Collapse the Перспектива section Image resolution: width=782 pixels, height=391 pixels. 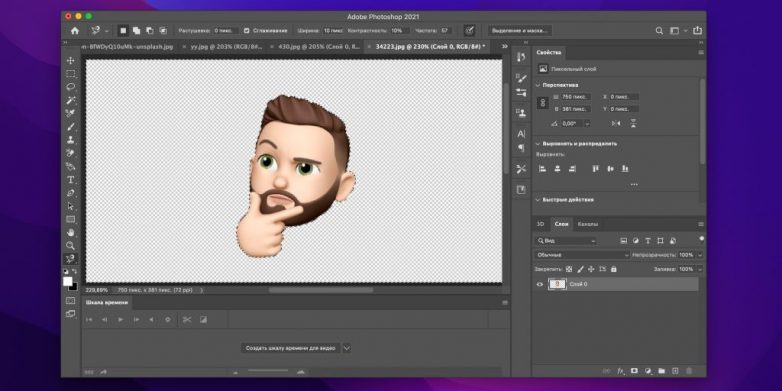pyautogui.click(x=538, y=85)
